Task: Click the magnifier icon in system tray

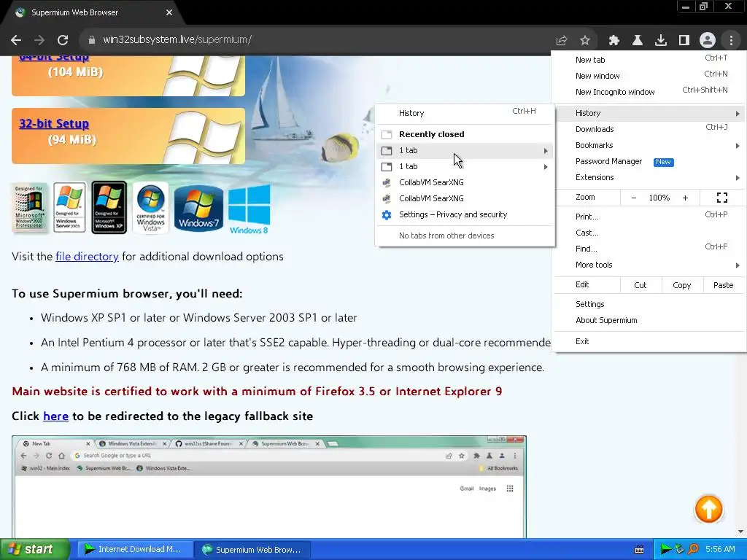Action: point(693,549)
